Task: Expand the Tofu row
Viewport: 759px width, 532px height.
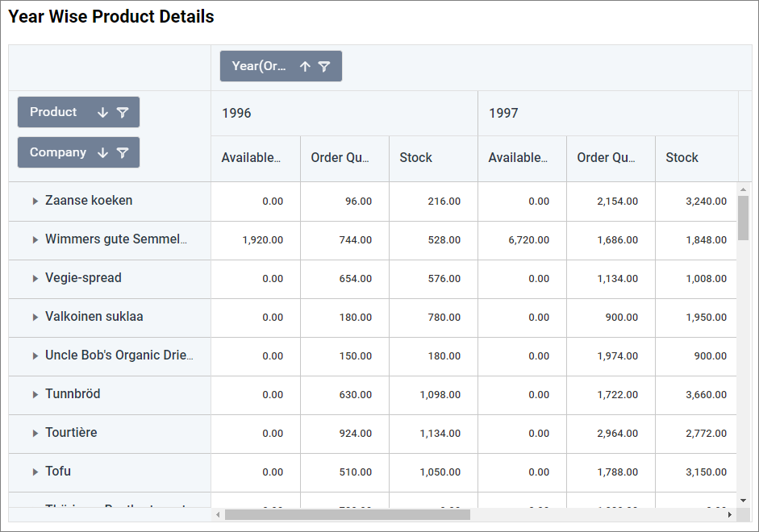Action: pos(35,472)
